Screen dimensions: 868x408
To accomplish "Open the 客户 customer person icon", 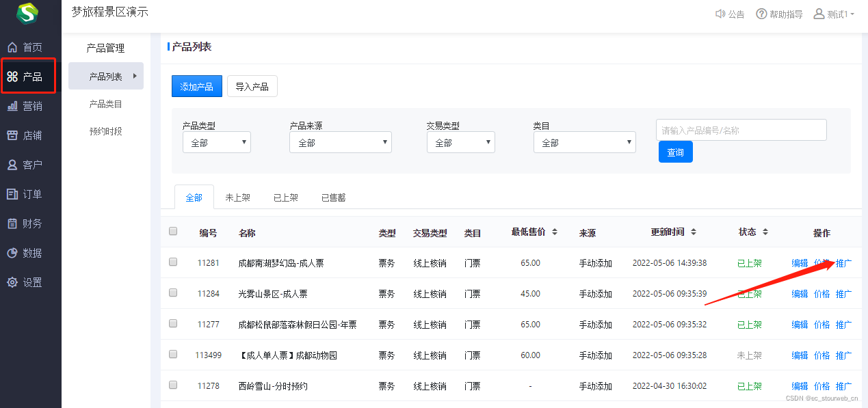I will click(x=12, y=165).
